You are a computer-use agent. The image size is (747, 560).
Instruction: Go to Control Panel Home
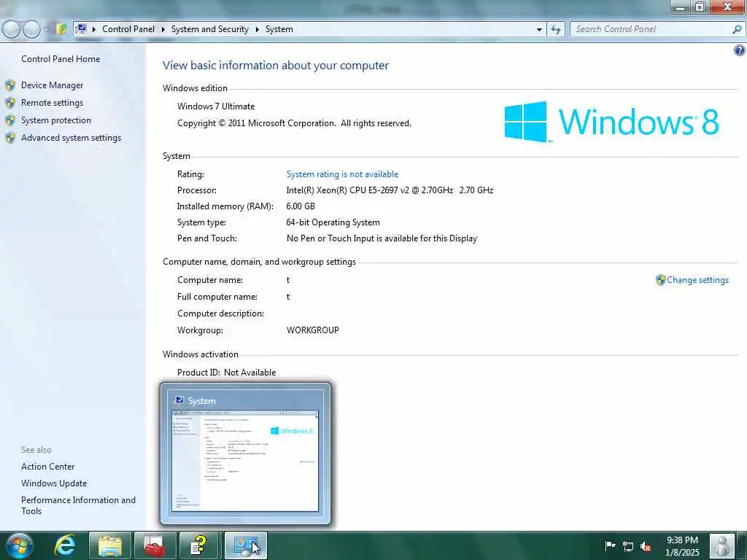pos(61,59)
